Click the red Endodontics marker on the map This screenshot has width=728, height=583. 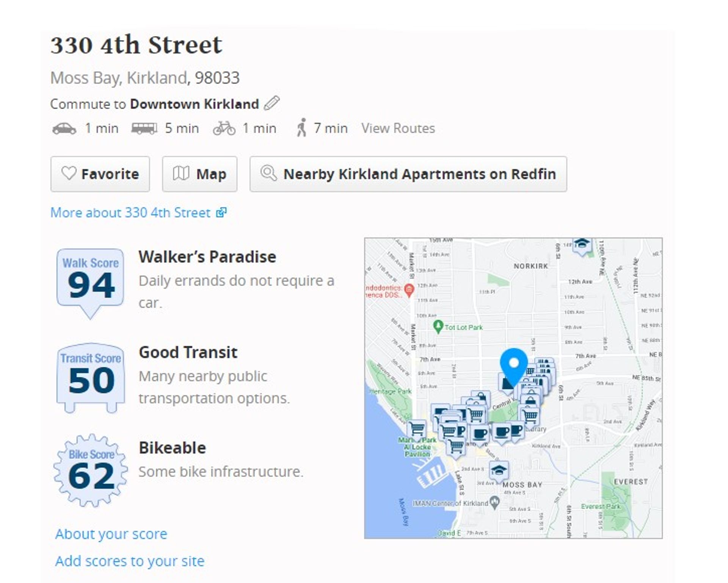[409, 290]
